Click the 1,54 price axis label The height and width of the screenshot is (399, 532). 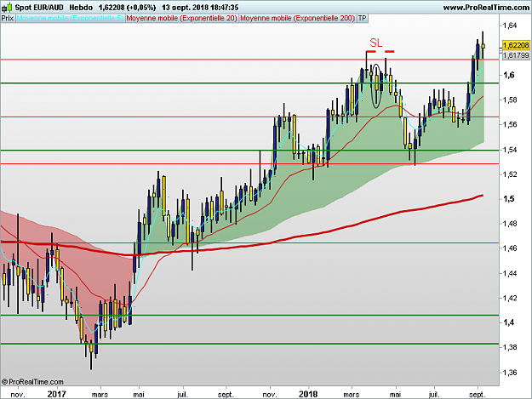click(510, 150)
